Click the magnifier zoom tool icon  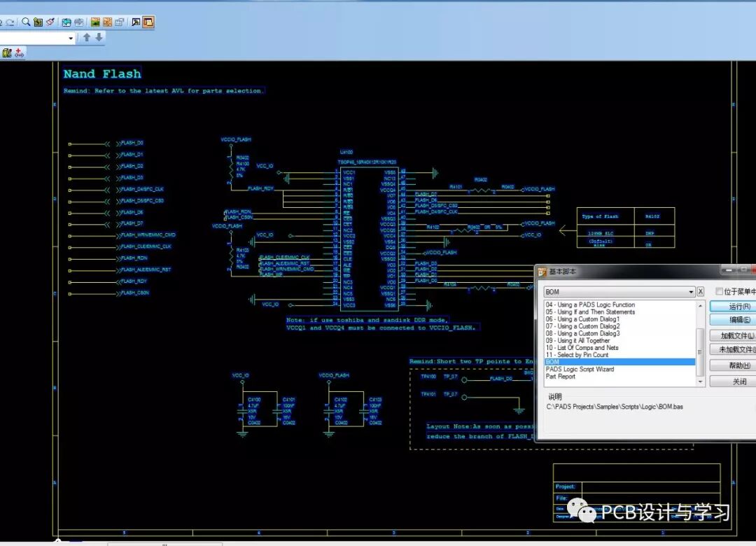coord(26,22)
